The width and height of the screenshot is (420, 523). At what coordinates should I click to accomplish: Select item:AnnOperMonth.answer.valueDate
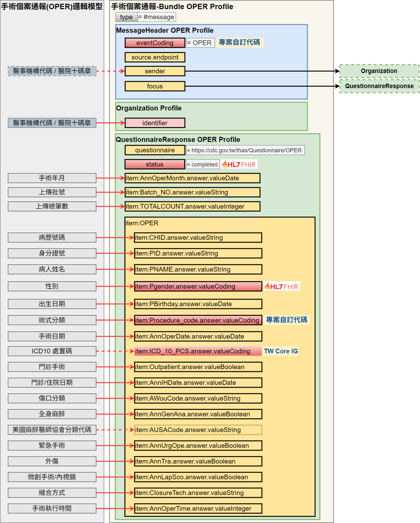click(x=192, y=178)
